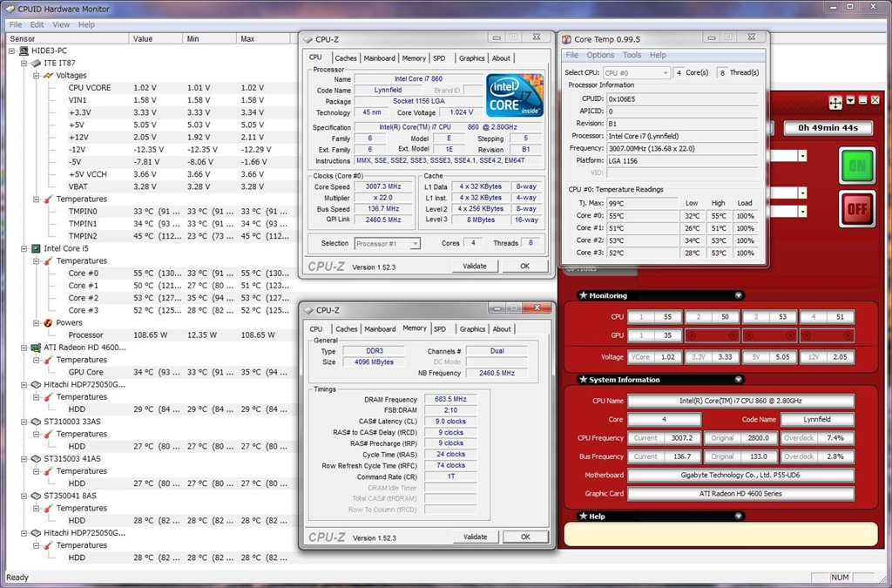Viewport: 892px width, 588px height.
Task: Click the ATI Radeon HD 4600 card icon
Action: 36,348
